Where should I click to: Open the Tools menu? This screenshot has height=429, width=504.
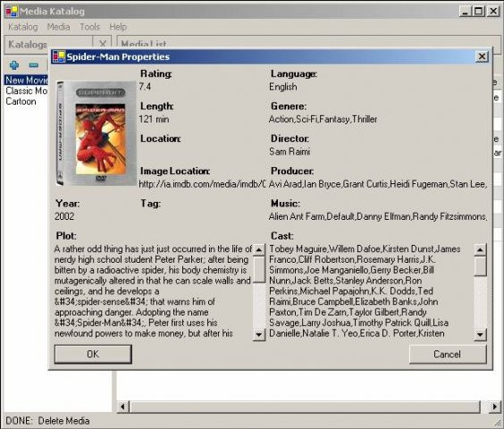pyautogui.click(x=89, y=27)
